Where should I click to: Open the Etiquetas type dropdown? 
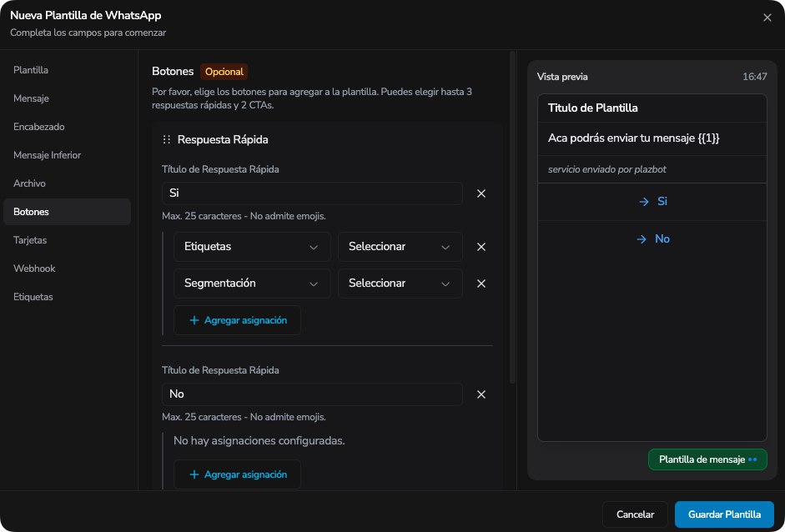pyautogui.click(x=252, y=247)
